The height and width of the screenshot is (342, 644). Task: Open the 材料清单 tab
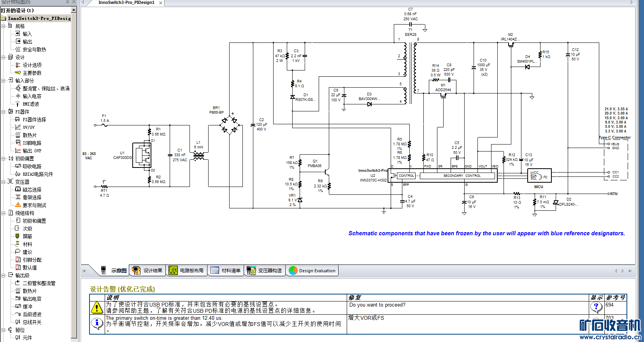point(226,270)
